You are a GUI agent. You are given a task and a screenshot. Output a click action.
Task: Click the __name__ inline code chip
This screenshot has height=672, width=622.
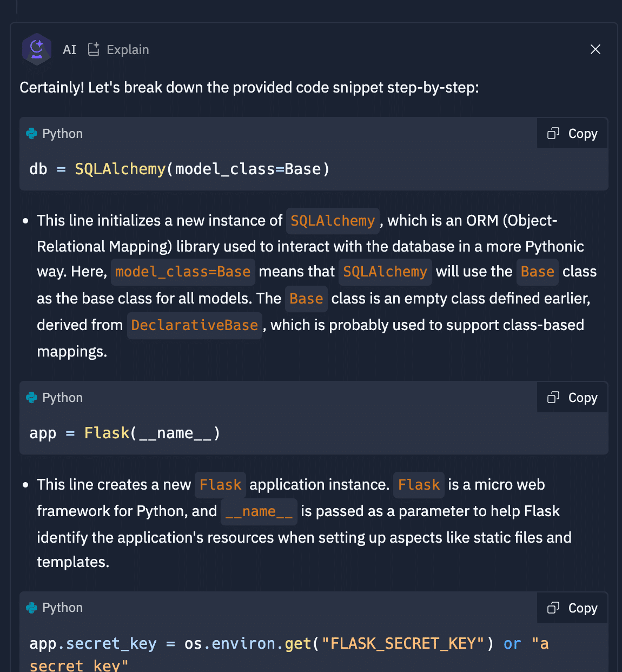click(259, 511)
